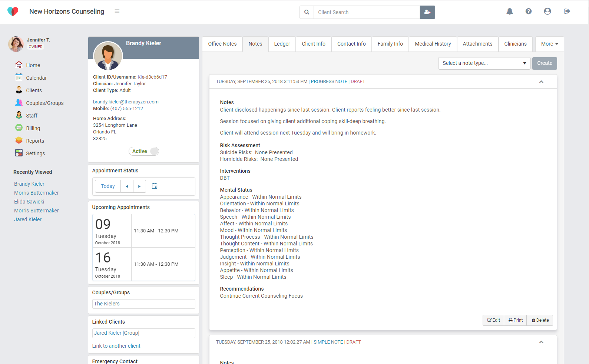Image resolution: width=589 pixels, height=364 pixels.
Task: Click the PROGRESS NOTE header link
Action: (x=329, y=82)
